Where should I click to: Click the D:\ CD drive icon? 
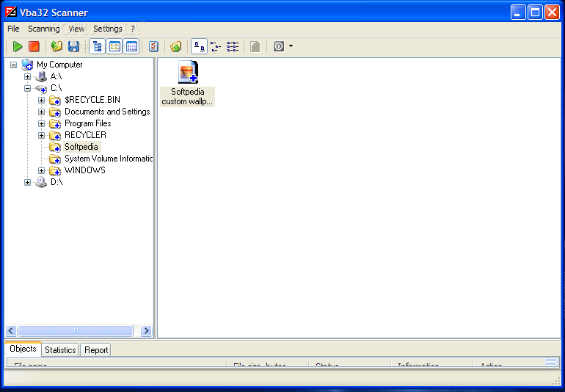(x=41, y=182)
